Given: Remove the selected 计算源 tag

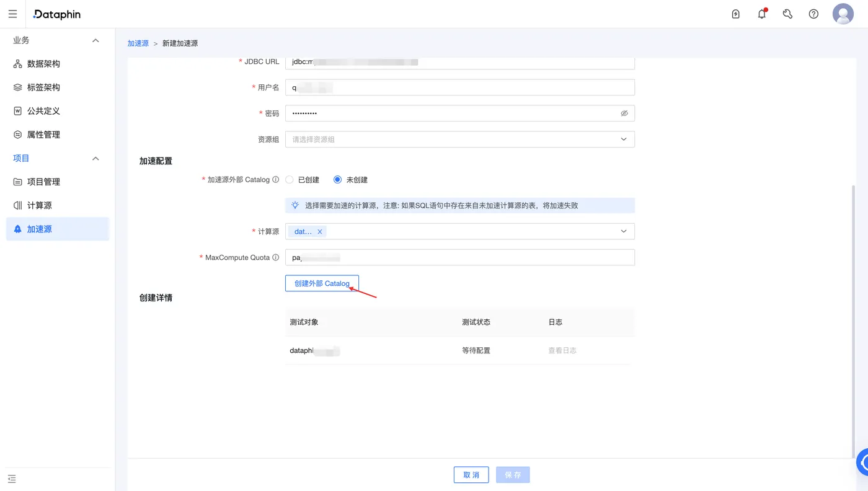Looking at the screenshot, I should (320, 231).
